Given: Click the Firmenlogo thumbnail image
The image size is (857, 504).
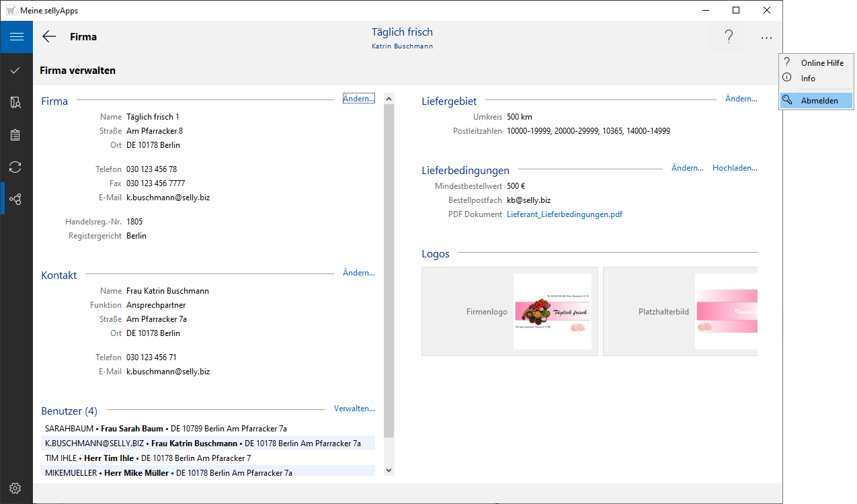Looking at the screenshot, I should 552,311.
